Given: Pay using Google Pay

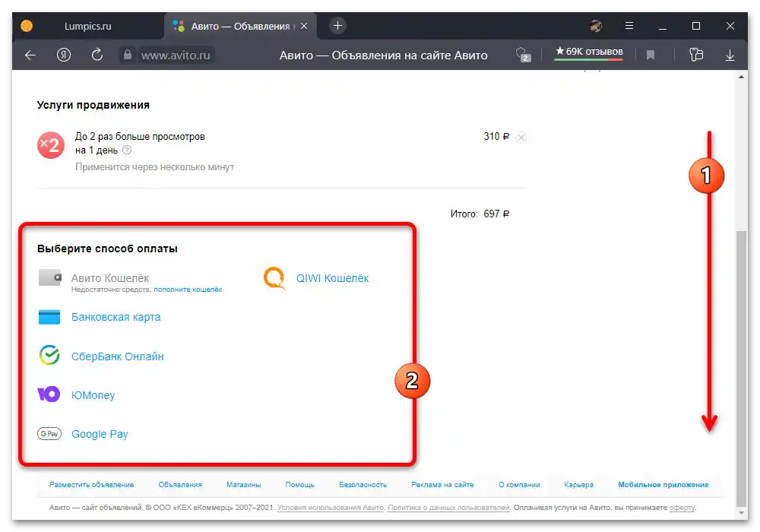Looking at the screenshot, I should tap(100, 434).
